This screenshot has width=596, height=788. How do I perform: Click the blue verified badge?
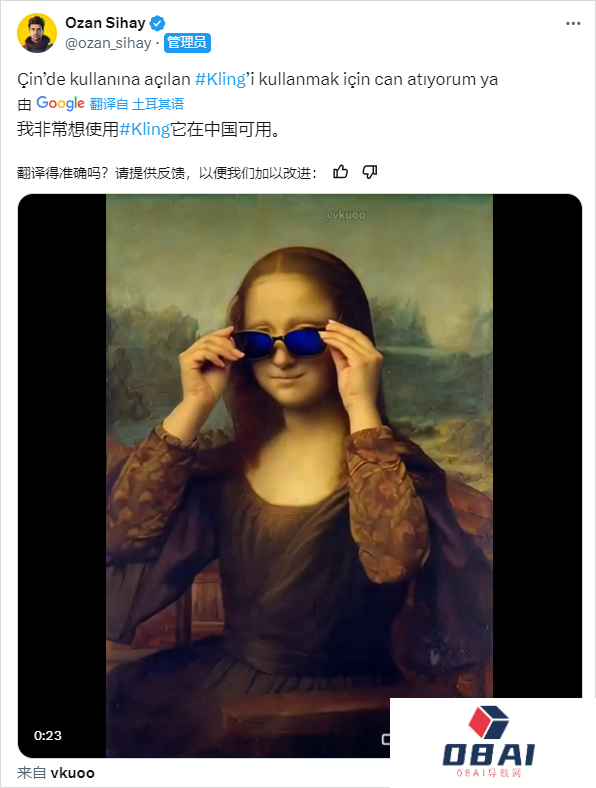tap(157, 23)
